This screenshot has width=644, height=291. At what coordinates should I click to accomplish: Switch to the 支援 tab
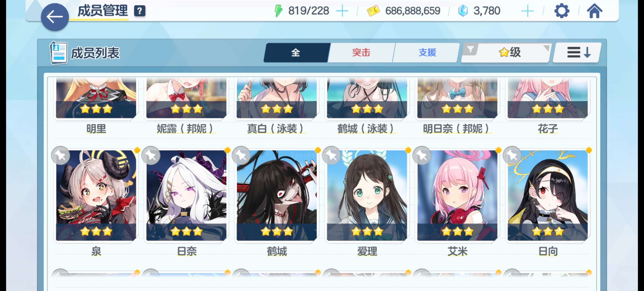point(427,52)
